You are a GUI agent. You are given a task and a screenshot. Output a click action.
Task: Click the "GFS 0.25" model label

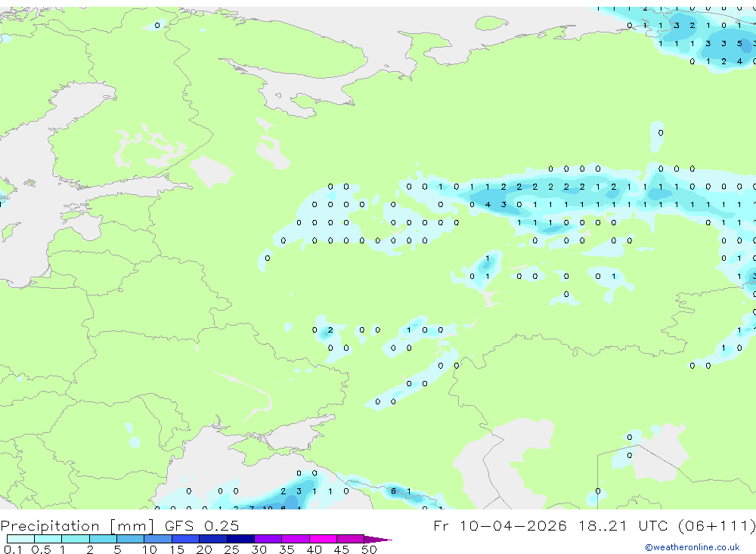tap(202, 525)
